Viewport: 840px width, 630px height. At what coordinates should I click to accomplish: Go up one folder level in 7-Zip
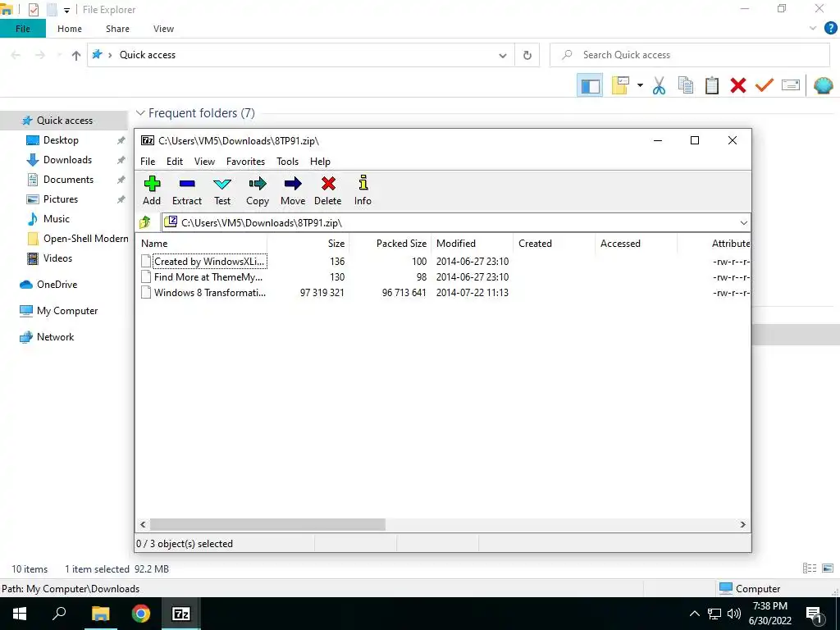(145, 222)
